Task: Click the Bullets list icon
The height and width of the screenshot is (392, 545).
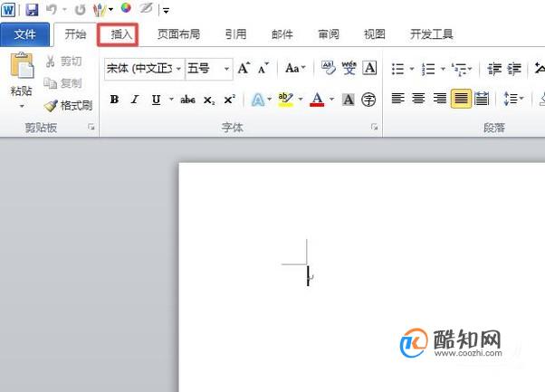Action: 397,69
